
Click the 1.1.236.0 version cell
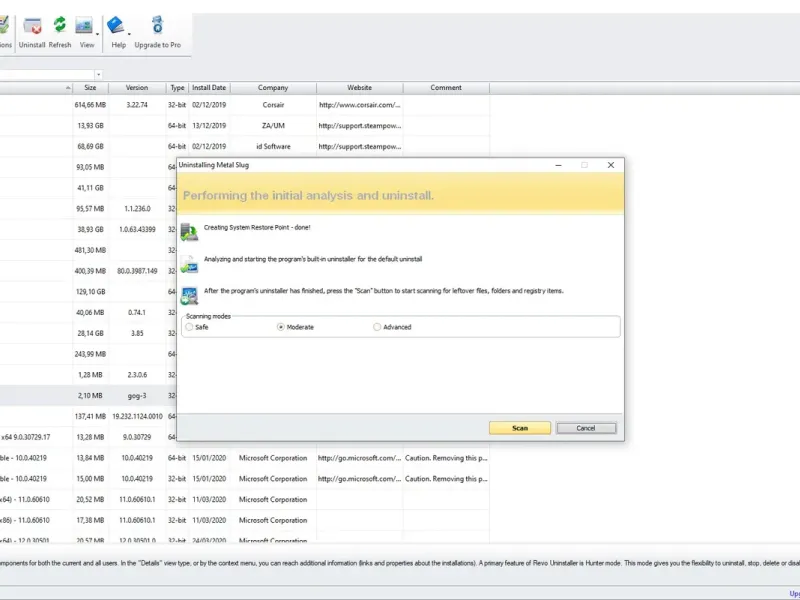click(137, 209)
